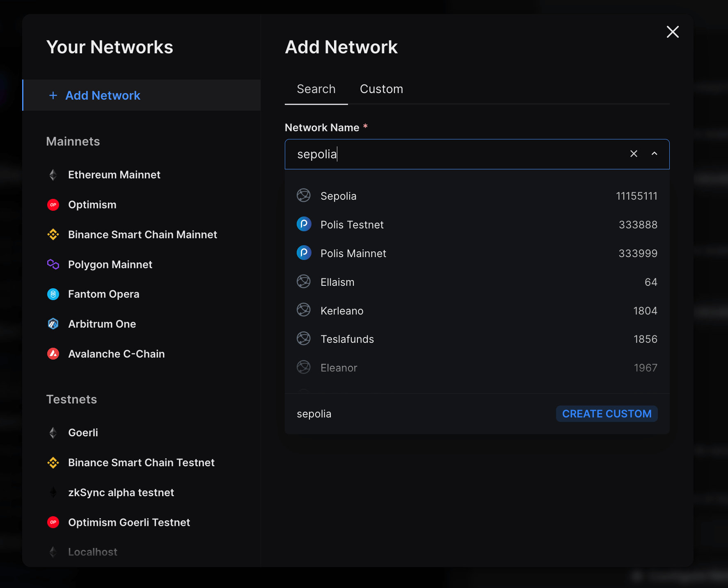This screenshot has width=728, height=588.
Task: Click the Optimism Goerli Testnet logo
Action: point(53,522)
